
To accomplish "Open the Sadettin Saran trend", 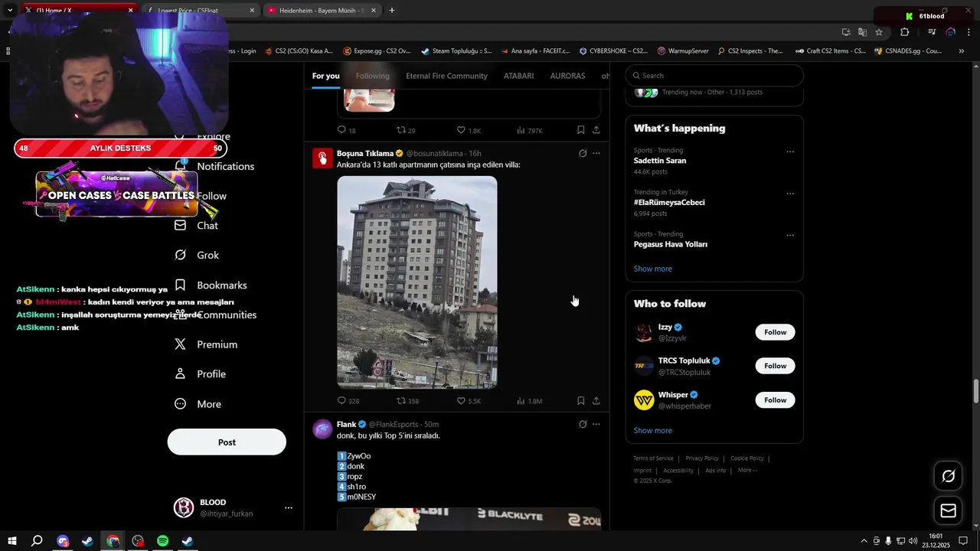I will click(660, 161).
